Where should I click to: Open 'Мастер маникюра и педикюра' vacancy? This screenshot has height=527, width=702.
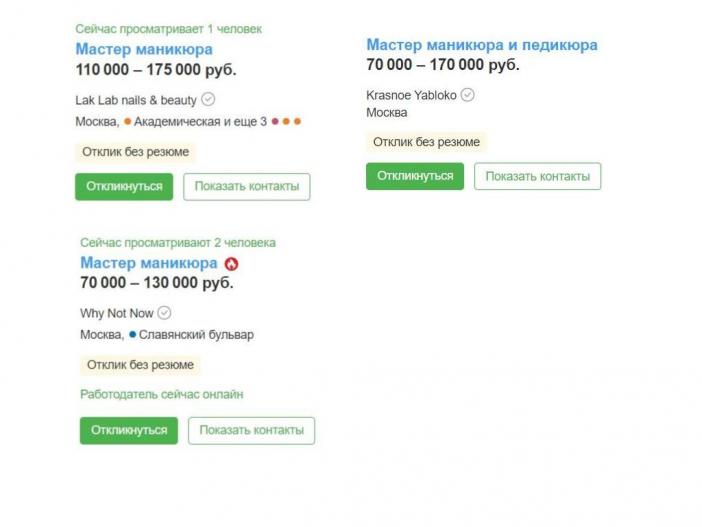click(x=482, y=45)
